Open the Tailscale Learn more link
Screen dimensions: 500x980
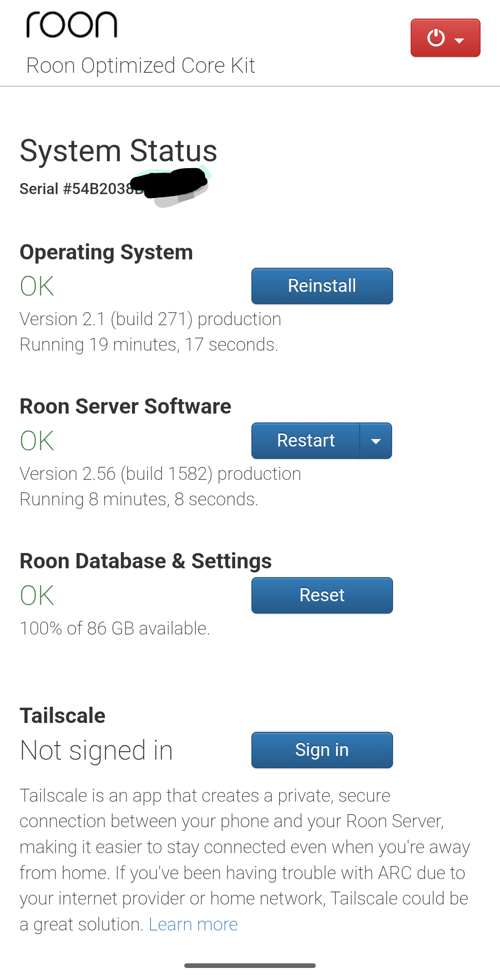[x=193, y=924]
